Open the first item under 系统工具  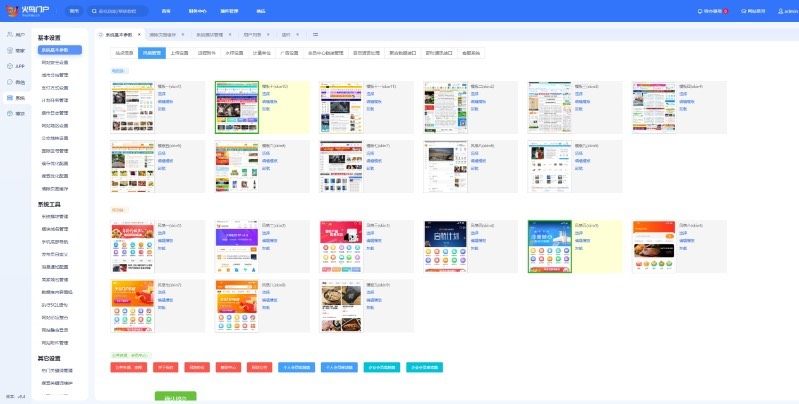pos(55,217)
